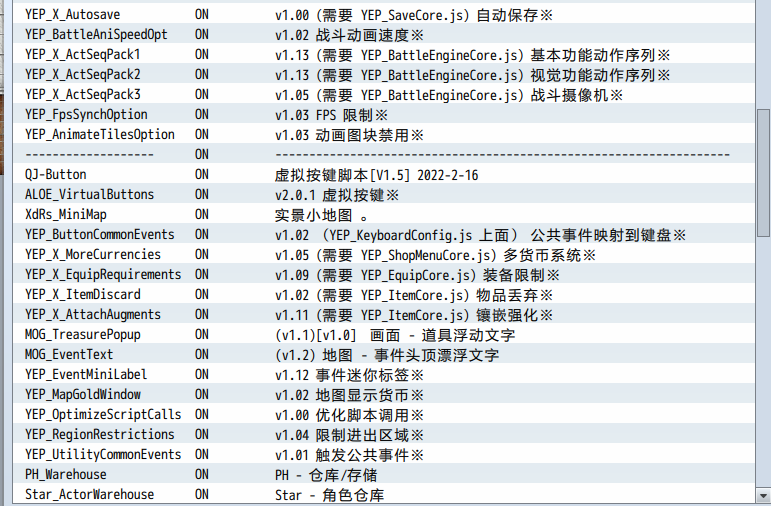The height and width of the screenshot is (506, 771).
Task: Click the ALOE_VirtualButtons plugin name
Action: coord(89,195)
